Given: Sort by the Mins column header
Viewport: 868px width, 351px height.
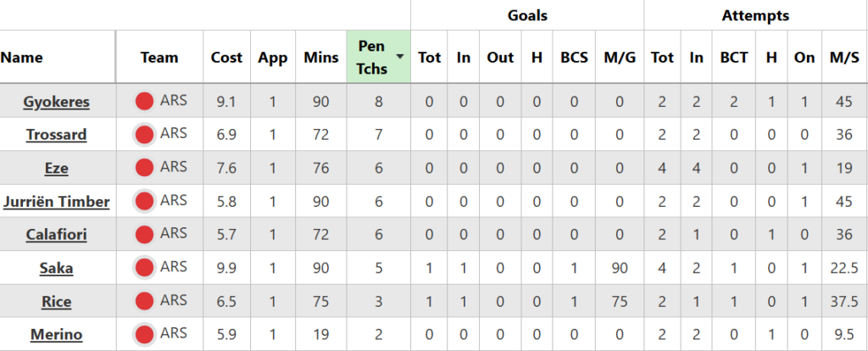Looking at the screenshot, I should pos(320,57).
